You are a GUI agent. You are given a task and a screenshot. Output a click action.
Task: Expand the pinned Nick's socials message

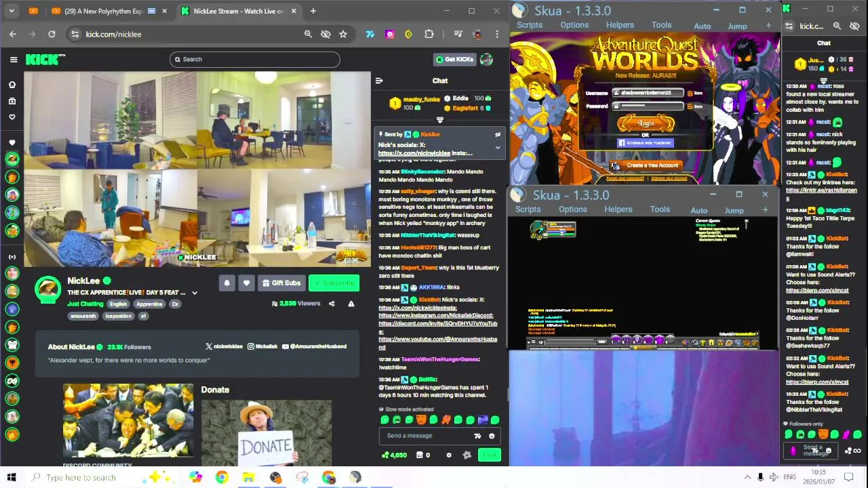498,147
